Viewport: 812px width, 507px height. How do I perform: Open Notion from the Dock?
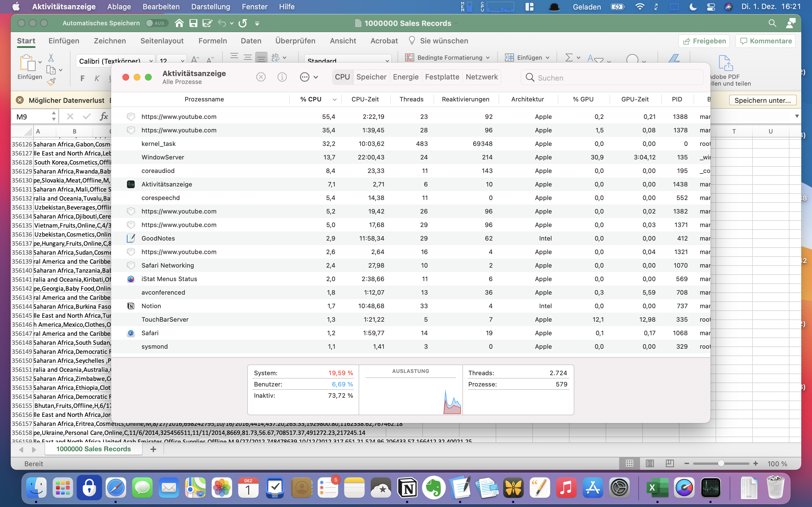[x=407, y=488]
